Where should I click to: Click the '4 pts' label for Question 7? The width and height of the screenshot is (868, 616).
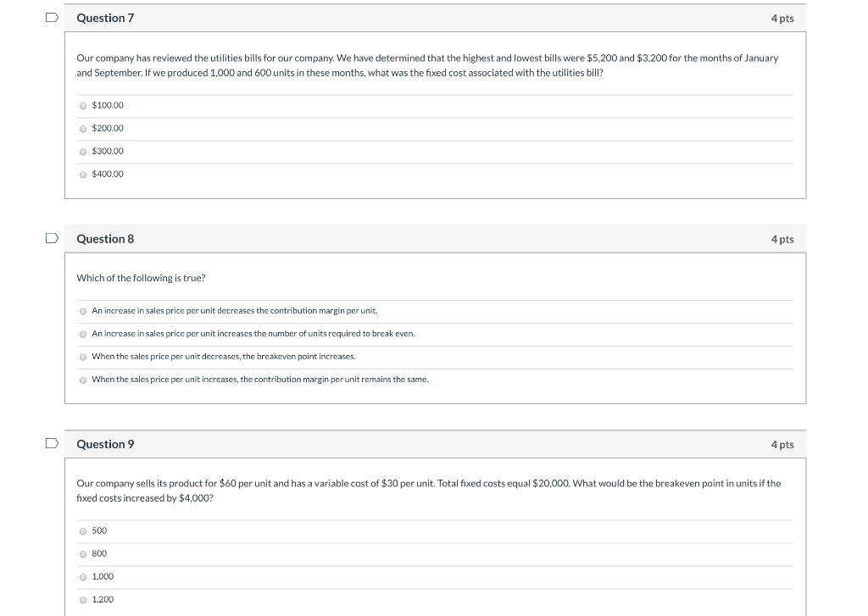click(x=782, y=19)
